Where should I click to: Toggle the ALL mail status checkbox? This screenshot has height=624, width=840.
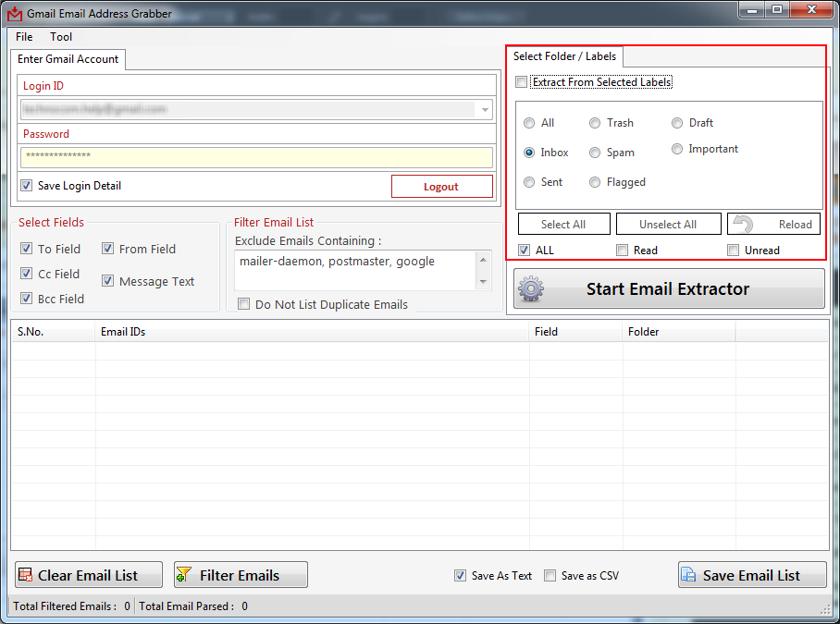click(x=524, y=250)
